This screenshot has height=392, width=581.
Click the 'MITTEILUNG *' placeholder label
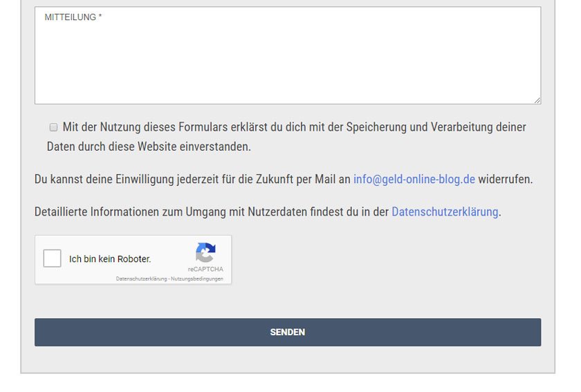[x=73, y=17]
